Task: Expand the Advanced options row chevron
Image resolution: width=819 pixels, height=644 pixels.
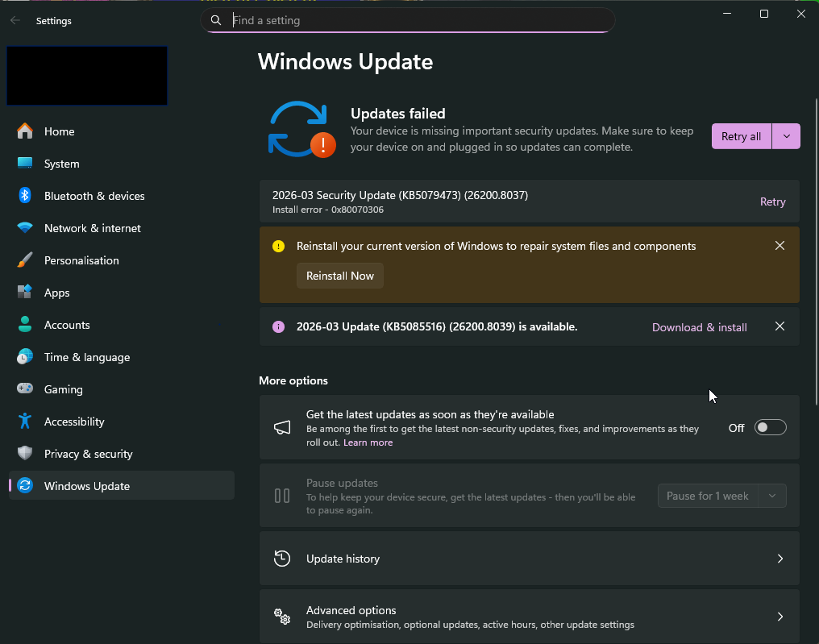Action: (x=780, y=617)
